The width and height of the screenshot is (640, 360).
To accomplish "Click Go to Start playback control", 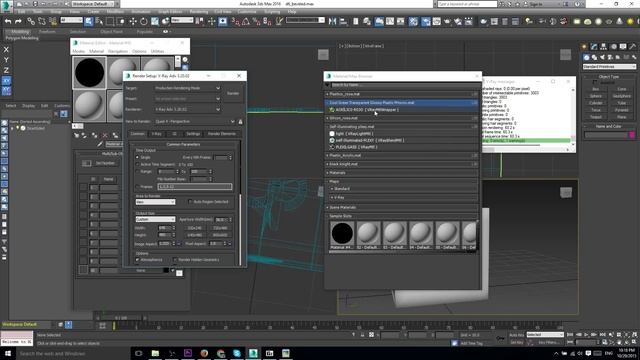I will click(570, 335).
